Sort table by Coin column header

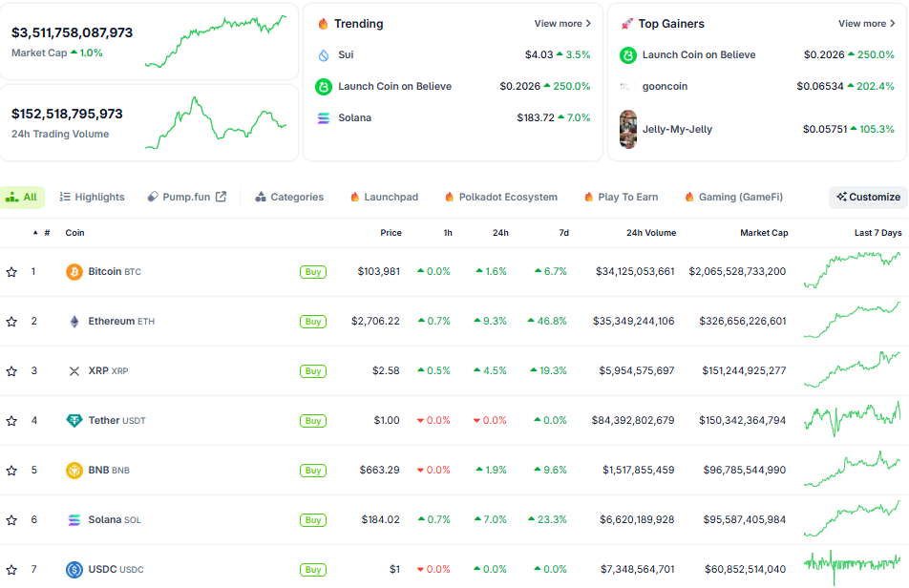pyautogui.click(x=74, y=233)
